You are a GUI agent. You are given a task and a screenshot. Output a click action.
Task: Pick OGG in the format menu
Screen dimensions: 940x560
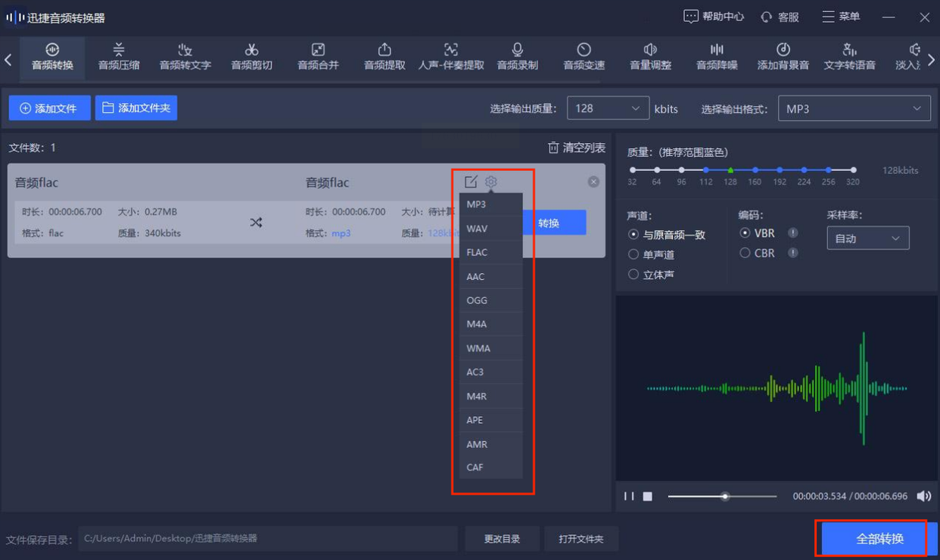tap(477, 300)
